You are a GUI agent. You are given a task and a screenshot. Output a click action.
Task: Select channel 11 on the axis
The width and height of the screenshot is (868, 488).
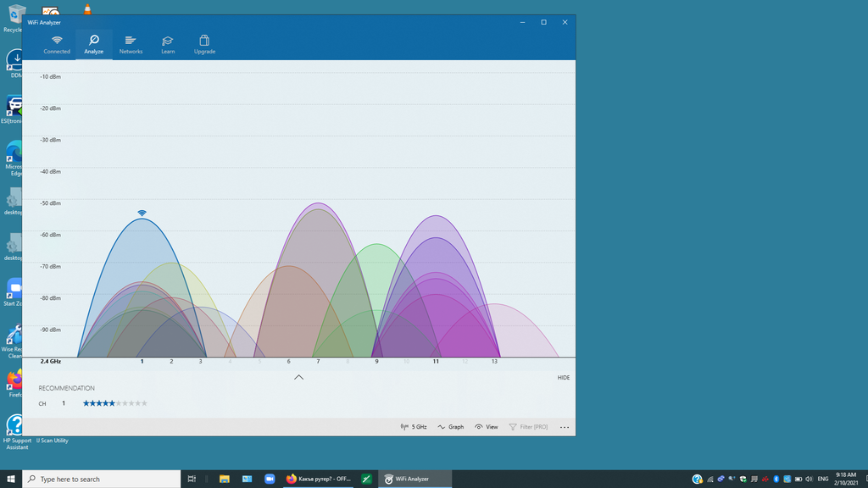(436, 362)
